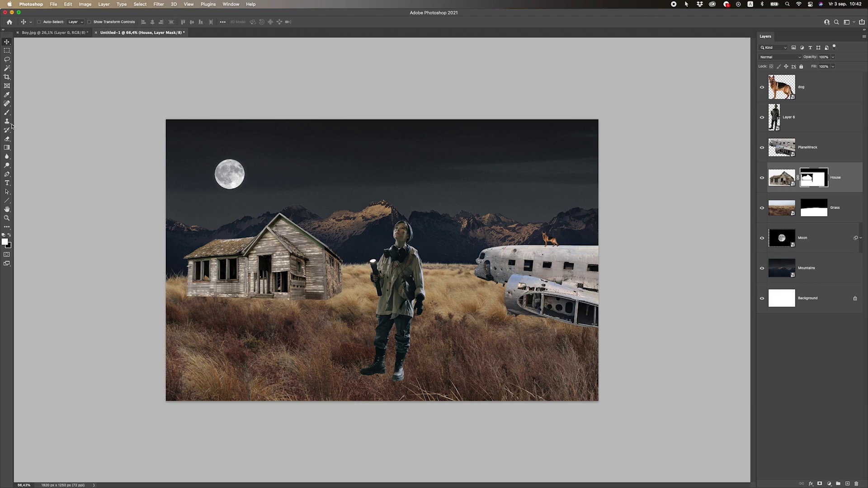Viewport: 868px width, 488px height.
Task: Open the Plugins menu
Action: [208, 4]
